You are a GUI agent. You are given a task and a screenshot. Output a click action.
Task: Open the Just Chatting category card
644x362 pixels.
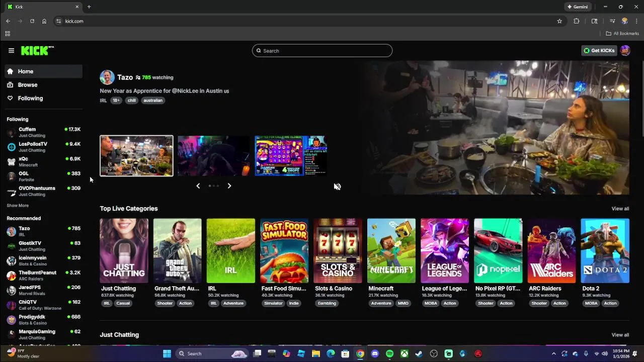click(x=124, y=250)
